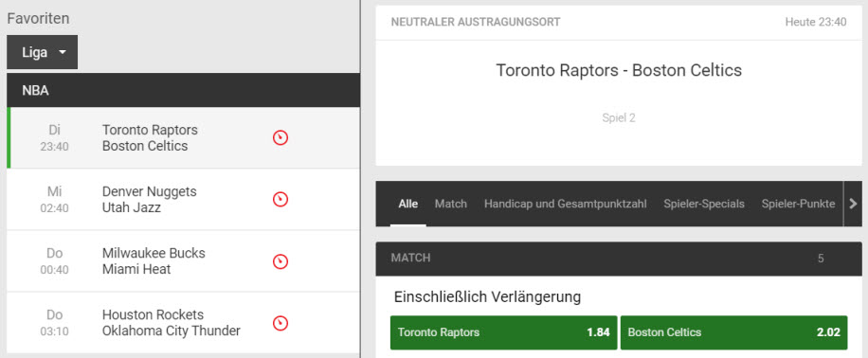Click the Heute 23:40 time label
The image size is (868, 358).
[x=816, y=22]
